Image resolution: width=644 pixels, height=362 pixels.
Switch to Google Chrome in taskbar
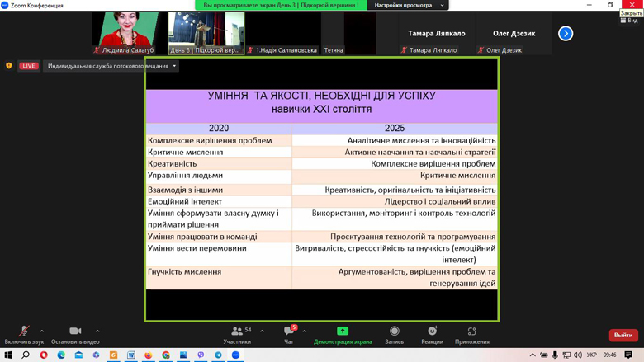166,355
